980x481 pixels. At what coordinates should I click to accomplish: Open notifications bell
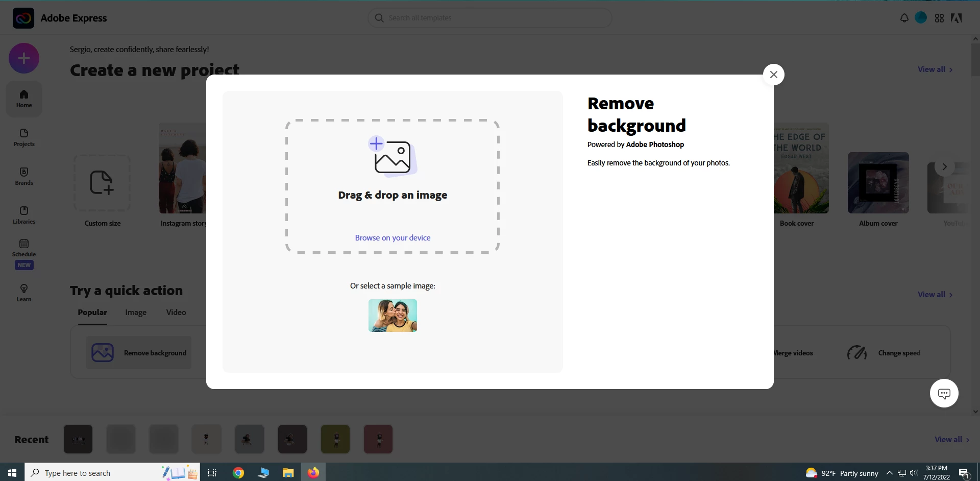click(904, 18)
